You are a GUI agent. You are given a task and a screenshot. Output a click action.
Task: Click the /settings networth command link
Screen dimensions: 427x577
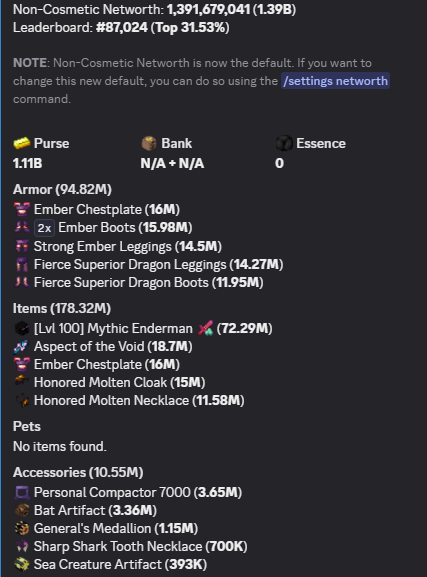pos(335,81)
